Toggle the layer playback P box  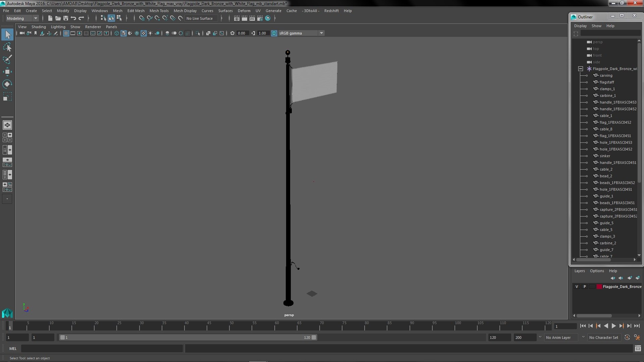584,287
